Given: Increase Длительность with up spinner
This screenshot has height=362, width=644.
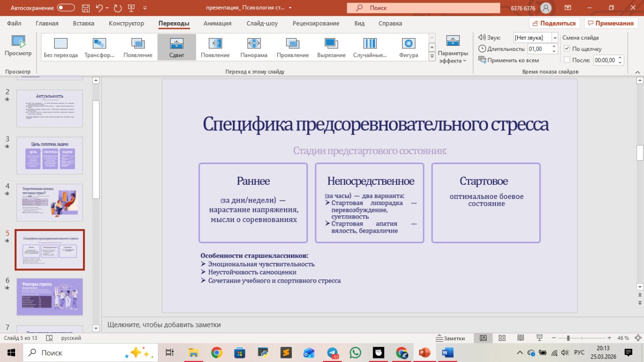Looking at the screenshot, I should point(554,46).
